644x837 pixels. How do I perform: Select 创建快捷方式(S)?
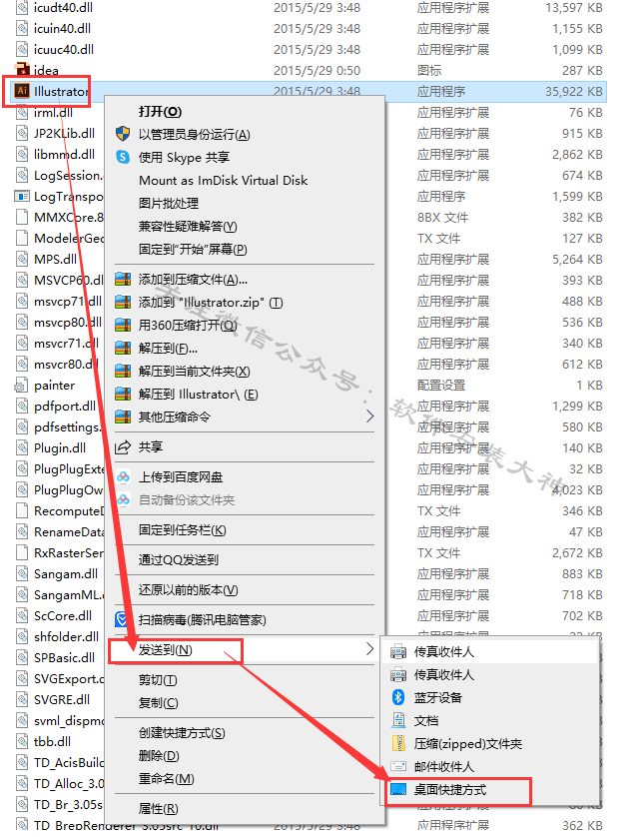point(182,732)
